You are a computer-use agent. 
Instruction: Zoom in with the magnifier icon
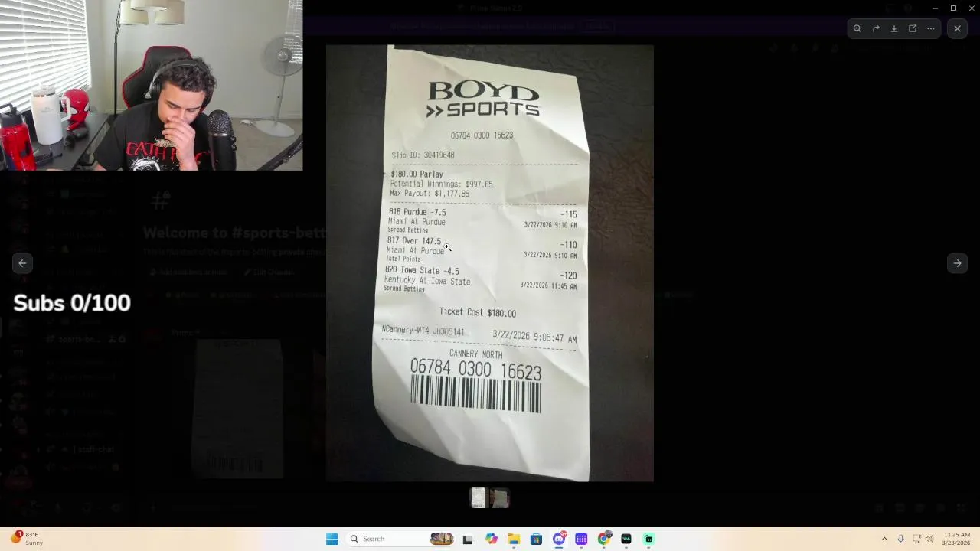tap(857, 28)
